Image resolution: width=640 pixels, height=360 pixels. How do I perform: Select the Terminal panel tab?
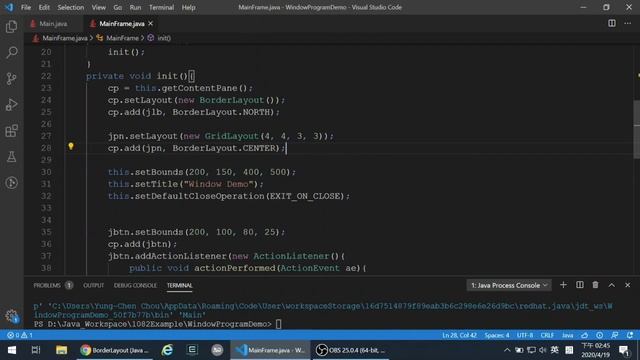click(179, 285)
